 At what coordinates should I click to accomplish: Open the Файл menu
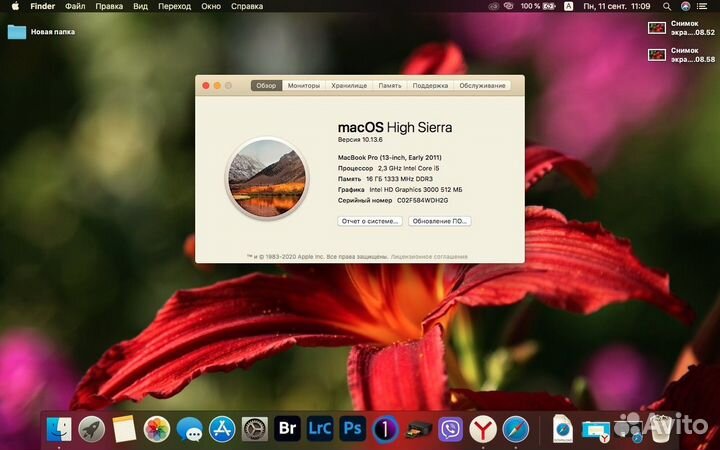(75, 6)
